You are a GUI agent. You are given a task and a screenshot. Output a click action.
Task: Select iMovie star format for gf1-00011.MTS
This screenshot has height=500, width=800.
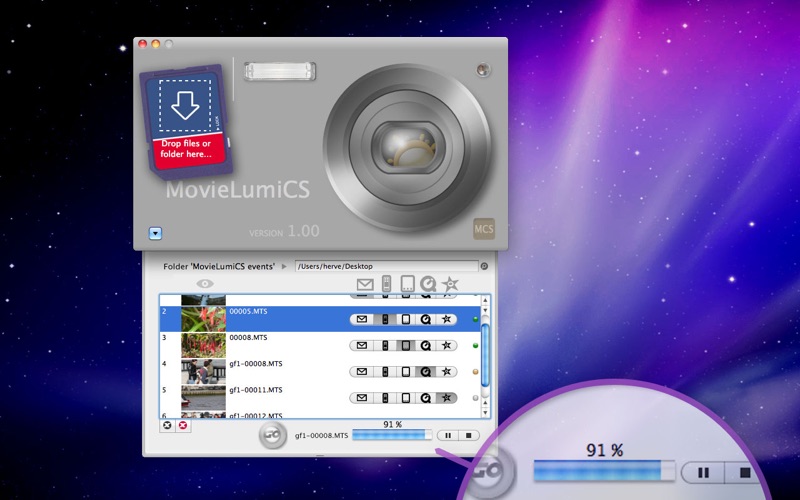[x=446, y=397]
